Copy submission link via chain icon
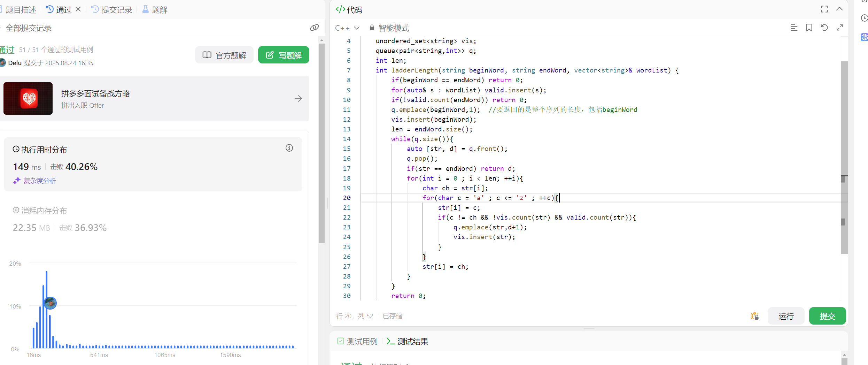Viewport: 868px width, 365px height. pos(314,28)
